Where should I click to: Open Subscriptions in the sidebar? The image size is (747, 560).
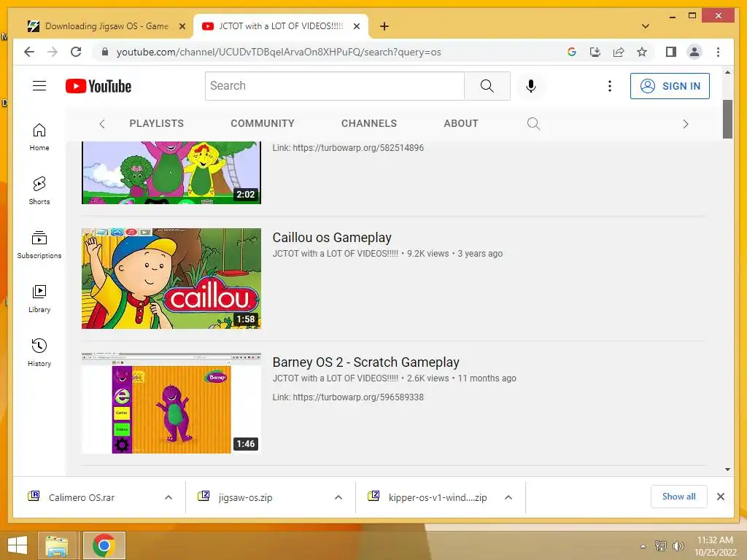[x=39, y=245]
